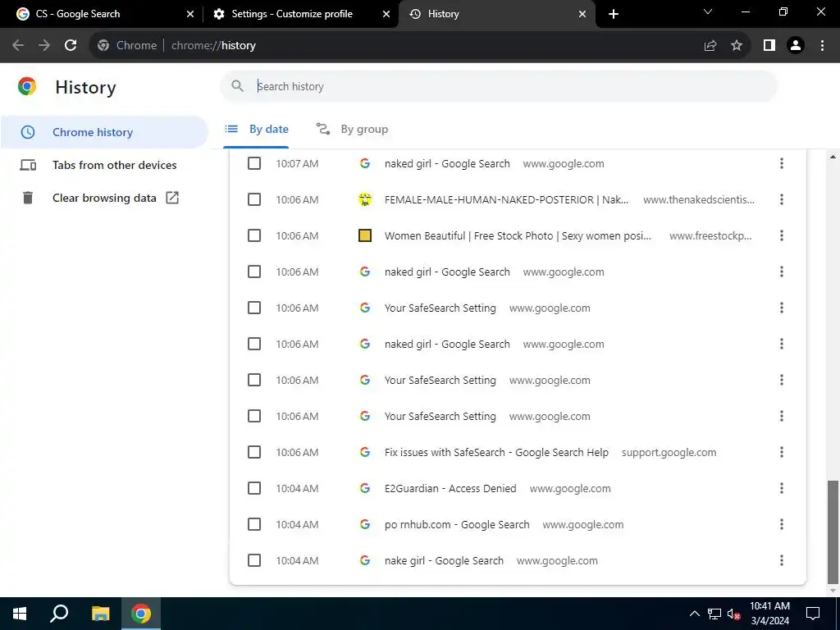The height and width of the screenshot is (630, 840).
Task: Tick the checkbox for Women Beautiful entry
Action: click(x=254, y=235)
